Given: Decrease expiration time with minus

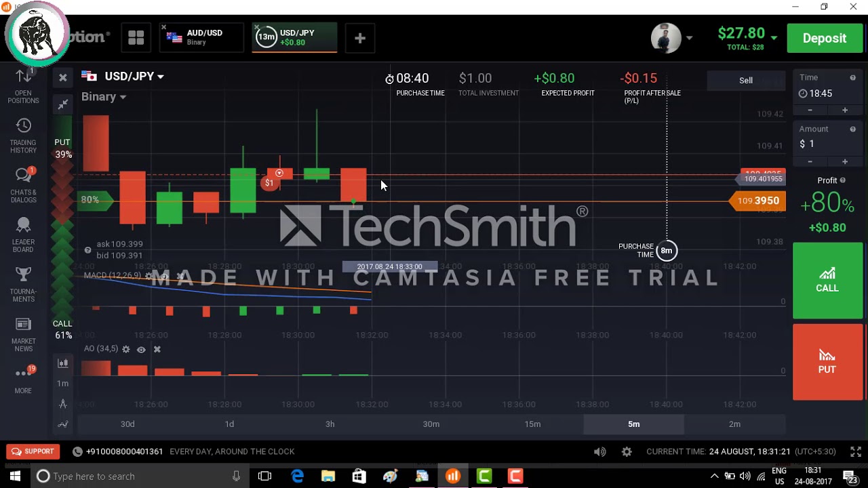Looking at the screenshot, I should 810,110.
